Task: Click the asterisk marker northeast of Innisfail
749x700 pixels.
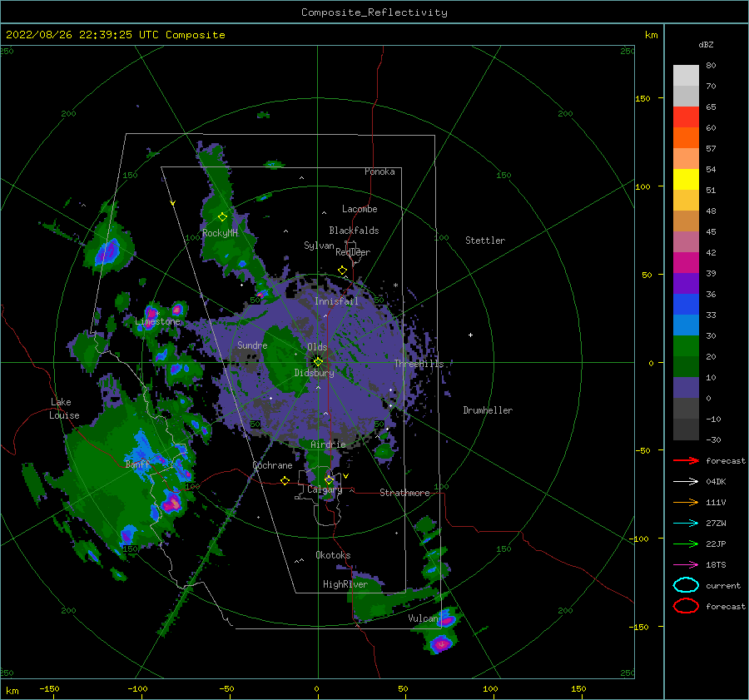Action: tap(395, 285)
